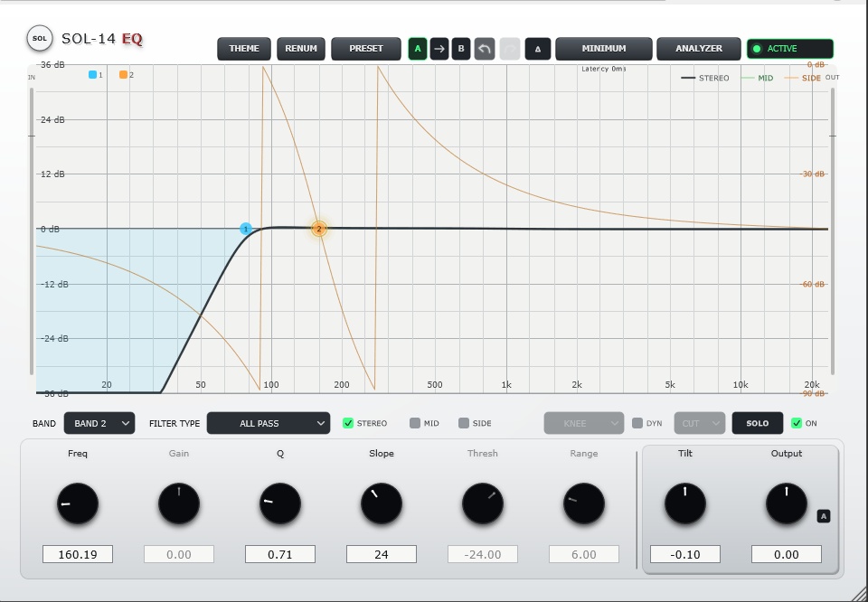This screenshot has height=602, width=868.
Task: Click the Output value field showing 0.00
Action: point(787,554)
